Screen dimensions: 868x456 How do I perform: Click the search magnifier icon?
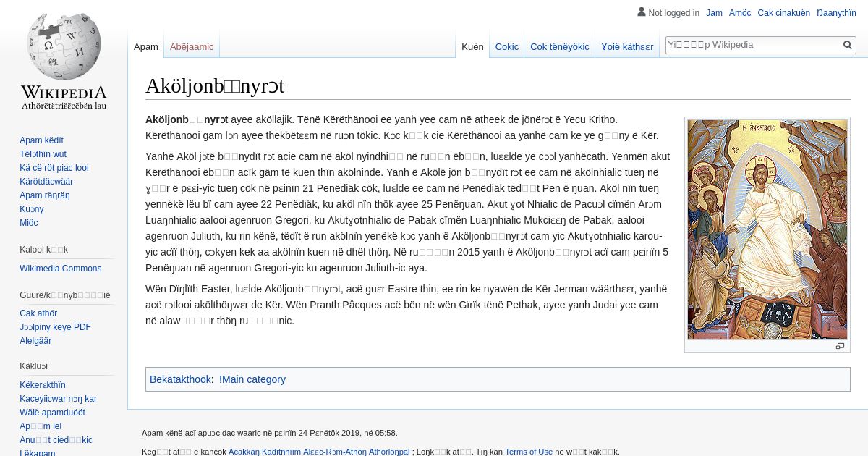coord(848,45)
